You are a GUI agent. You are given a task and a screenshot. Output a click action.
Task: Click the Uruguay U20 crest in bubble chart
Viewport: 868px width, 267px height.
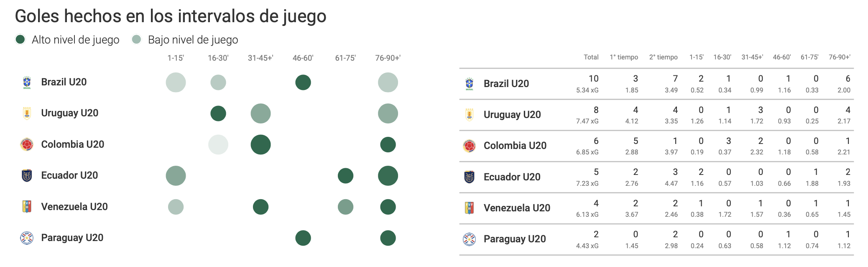pos(27,113)
